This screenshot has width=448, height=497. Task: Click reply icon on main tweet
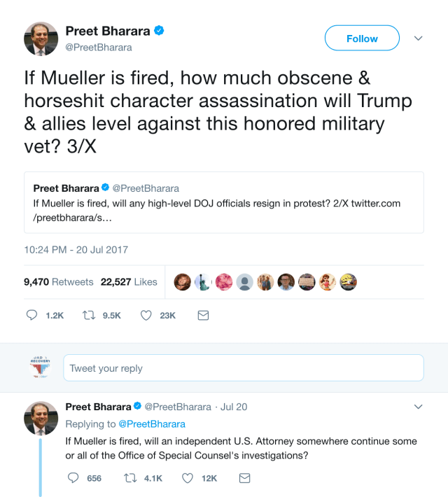[31, 316]
